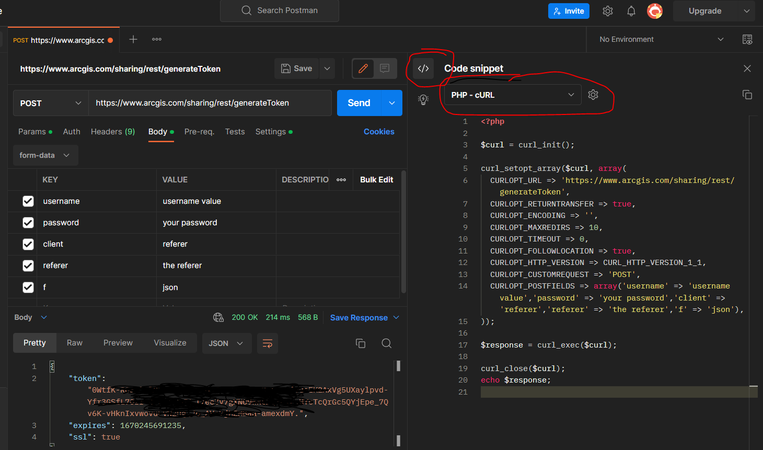The image size is (763, 450).
Task: Switch to the Params tab
Action: (35, 132)
